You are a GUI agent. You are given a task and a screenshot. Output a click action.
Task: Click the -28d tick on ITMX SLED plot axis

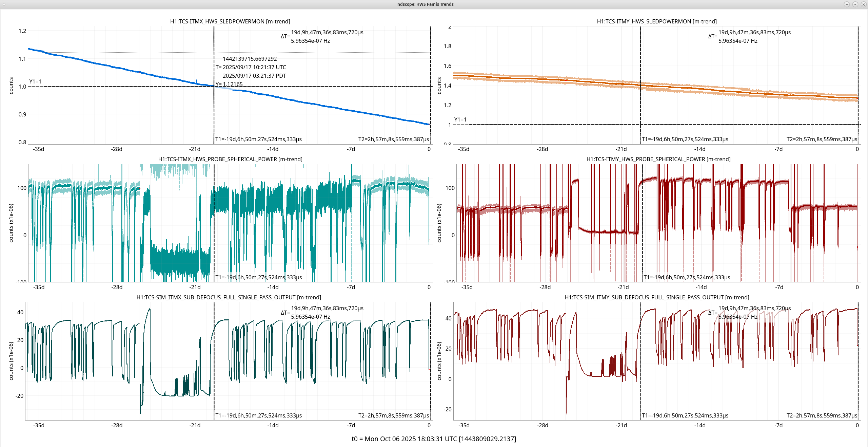tap(117, 149)
